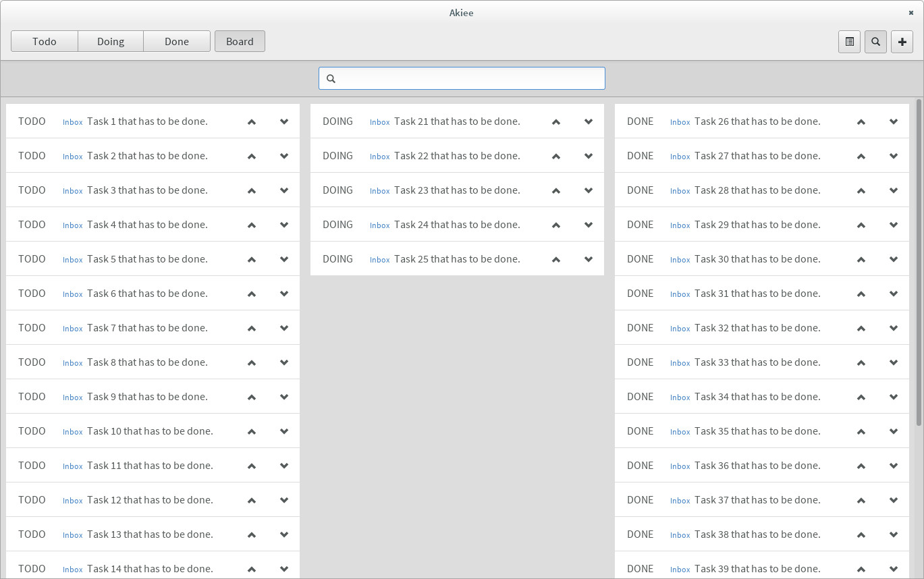Image resolution: width=924 pixels, height=579 pixels.
Task: Click DONE state of Task 32
Action: pos(641,328)
